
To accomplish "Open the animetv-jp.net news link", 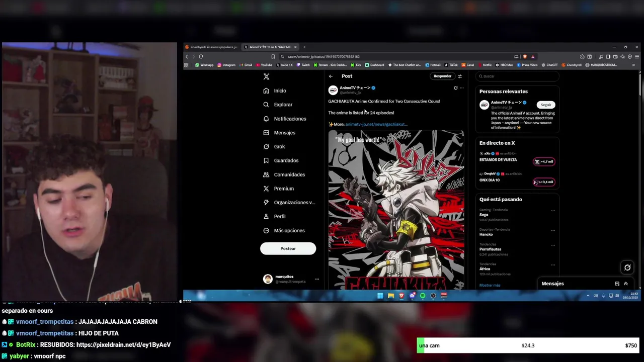I will [376, 124].
